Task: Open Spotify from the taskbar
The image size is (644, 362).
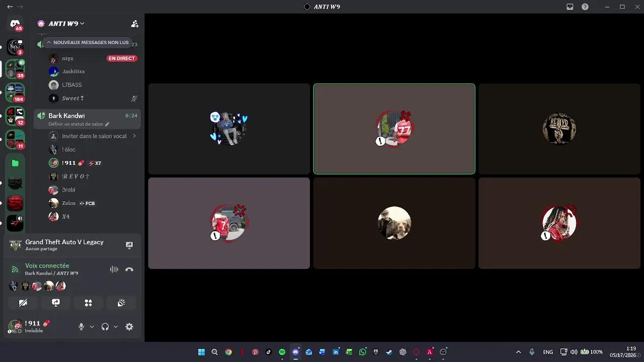Action: [282, 352]
